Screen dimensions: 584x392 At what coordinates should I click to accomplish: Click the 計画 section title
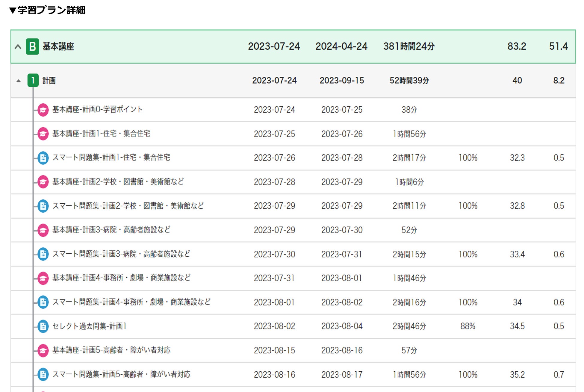point(49,81)
